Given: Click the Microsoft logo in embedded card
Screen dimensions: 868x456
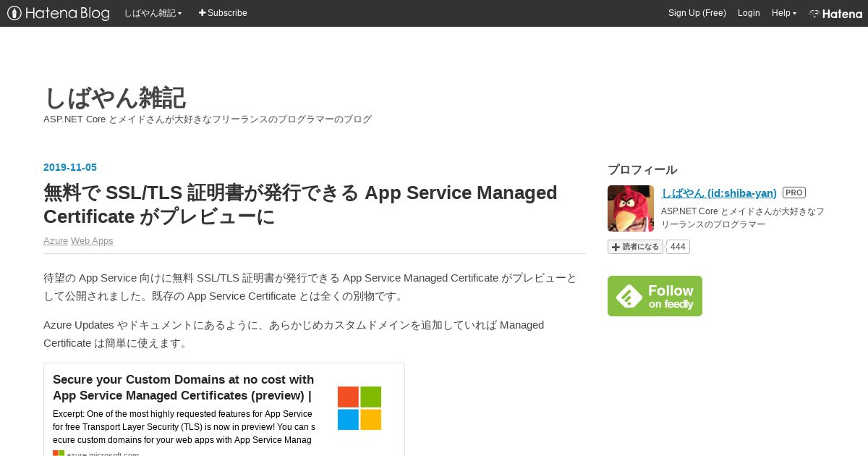Looking at the screenshot, I should pos(359,408).
